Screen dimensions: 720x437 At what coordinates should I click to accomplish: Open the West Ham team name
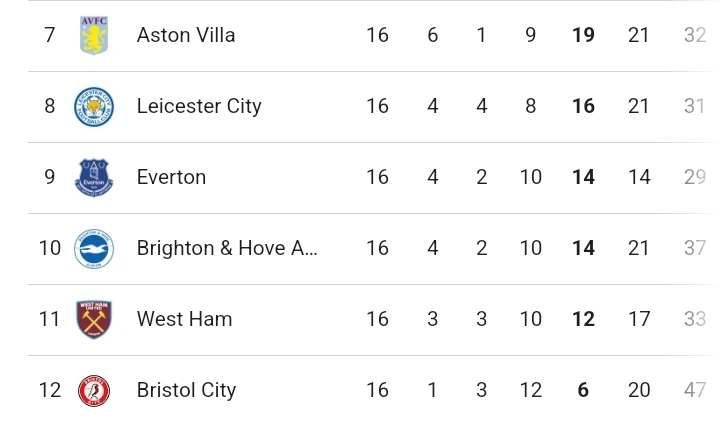185,319
